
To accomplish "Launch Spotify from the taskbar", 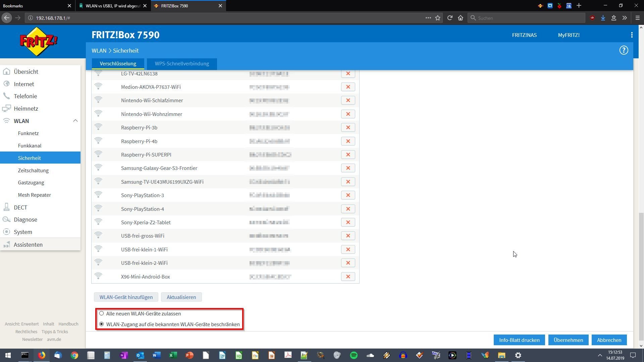I will 354,355.
